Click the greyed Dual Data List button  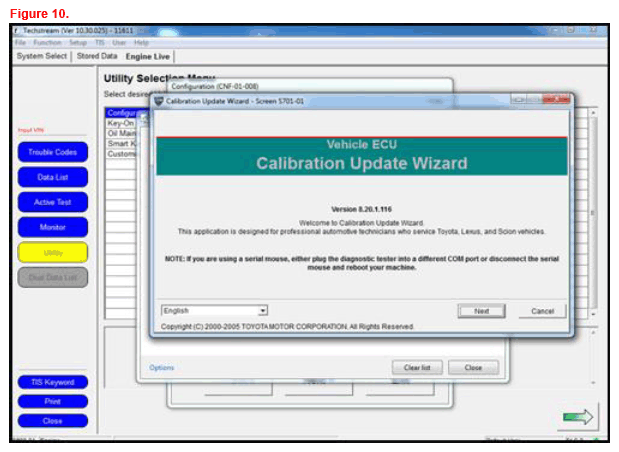click(53, 277)
